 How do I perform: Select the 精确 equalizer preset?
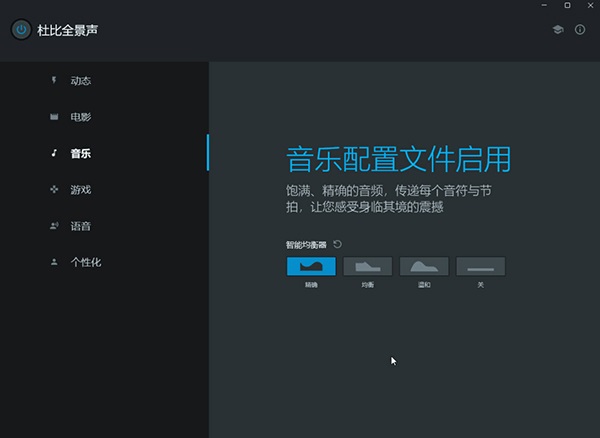tap(311, 266)
